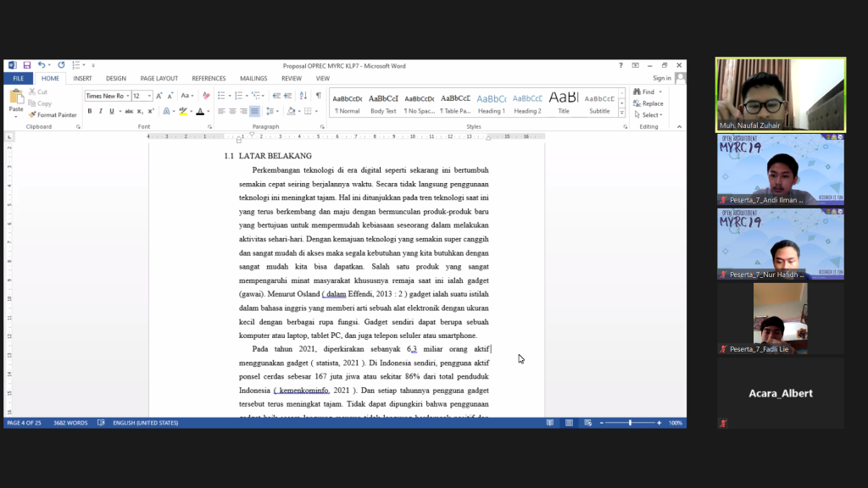Image resolution: width=868 pixels, height=488 pixels.
Task: Click Sign in link
Action: pyautogui.click(x=661, y=79)
